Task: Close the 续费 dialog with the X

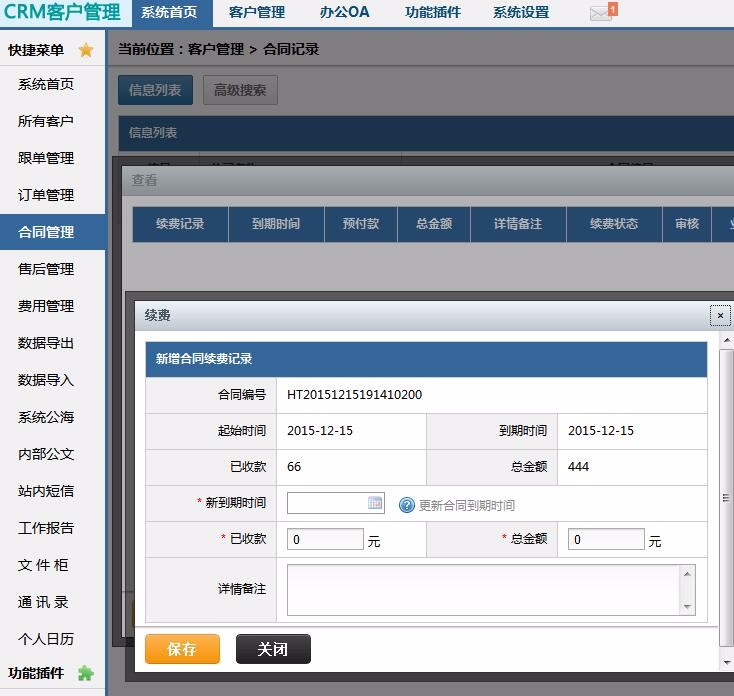Action: click(x=719, y=315)
